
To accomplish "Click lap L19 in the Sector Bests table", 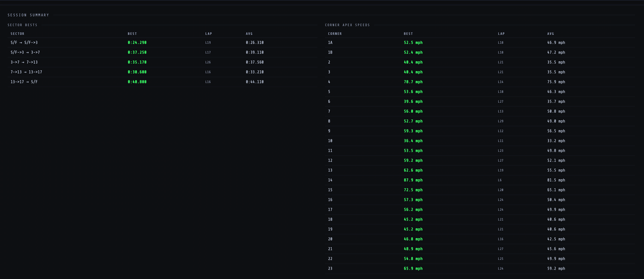I will (x=208, y=43).
